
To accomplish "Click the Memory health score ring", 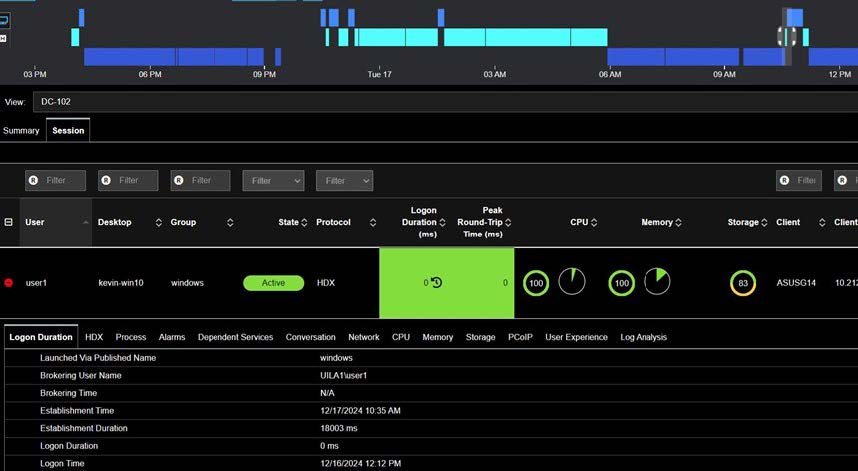I will coord(622,283).
